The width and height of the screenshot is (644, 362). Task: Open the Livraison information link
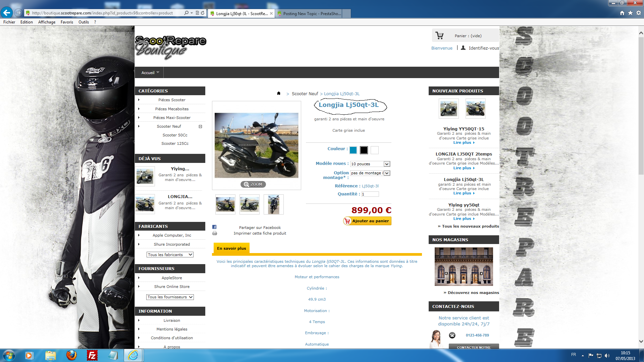[x=172, y=320]
